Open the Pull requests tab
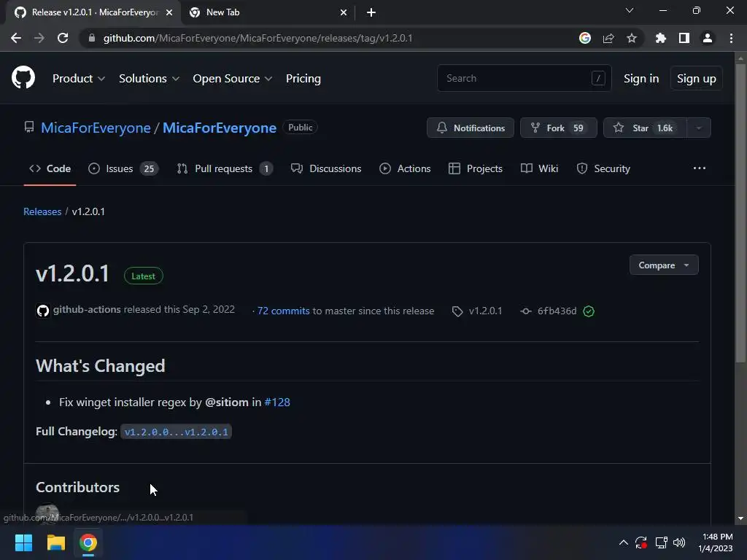This screenshot has height=560, width=747. tap(225, 168)
